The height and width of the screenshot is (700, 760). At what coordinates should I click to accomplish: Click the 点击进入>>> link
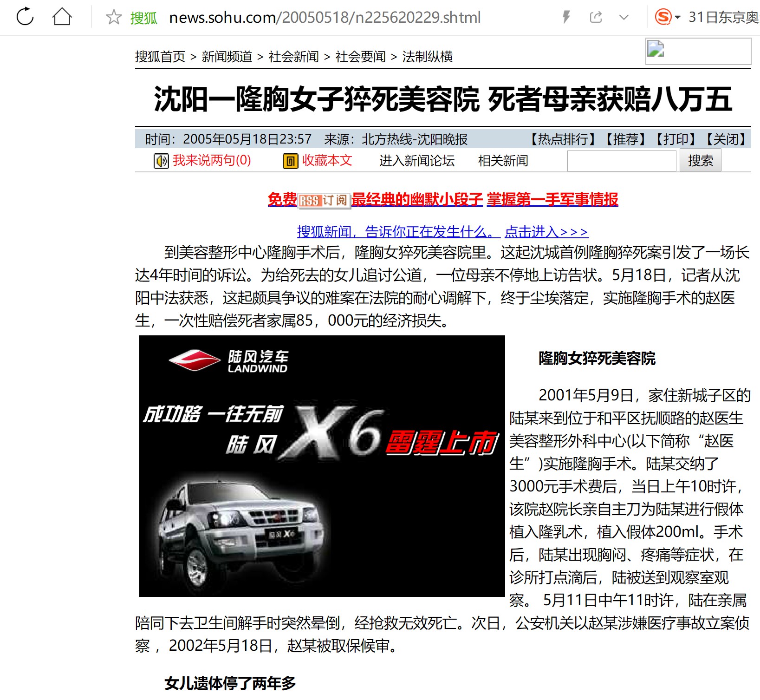coord(546,231)
